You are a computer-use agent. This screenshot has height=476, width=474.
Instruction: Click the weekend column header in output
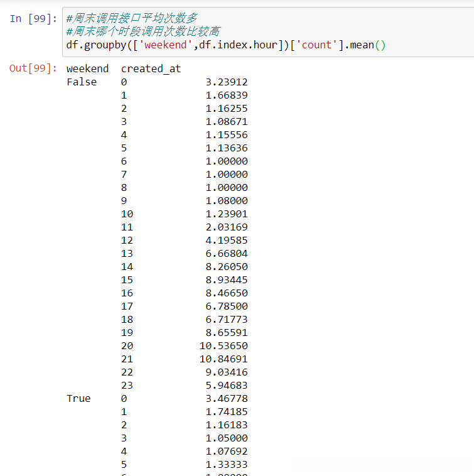click(x=87, y=68)
